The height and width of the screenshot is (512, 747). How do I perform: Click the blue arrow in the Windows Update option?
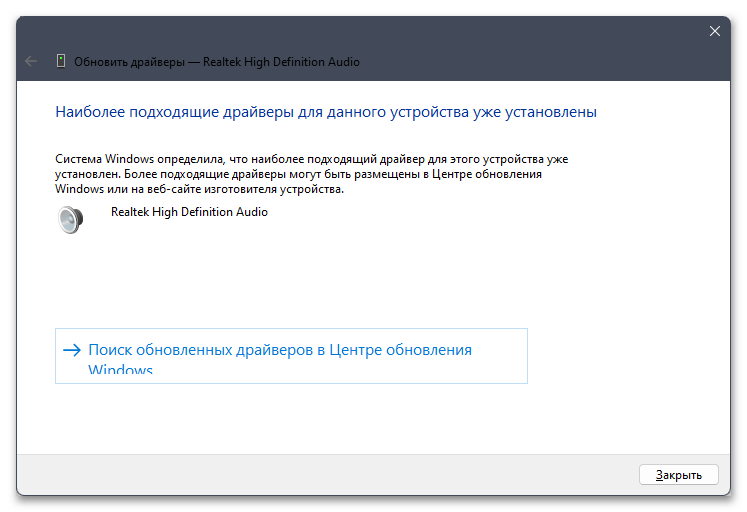click(x=72, y=350)
